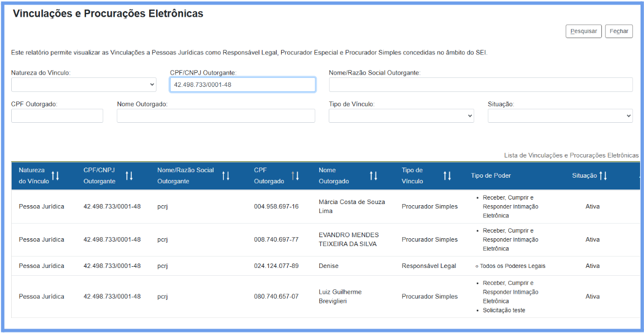The width and height of the screenshot is (644, 333).
Task: Sort ascending by Tipo de Vínculo
Action: [x=445, y=176]
